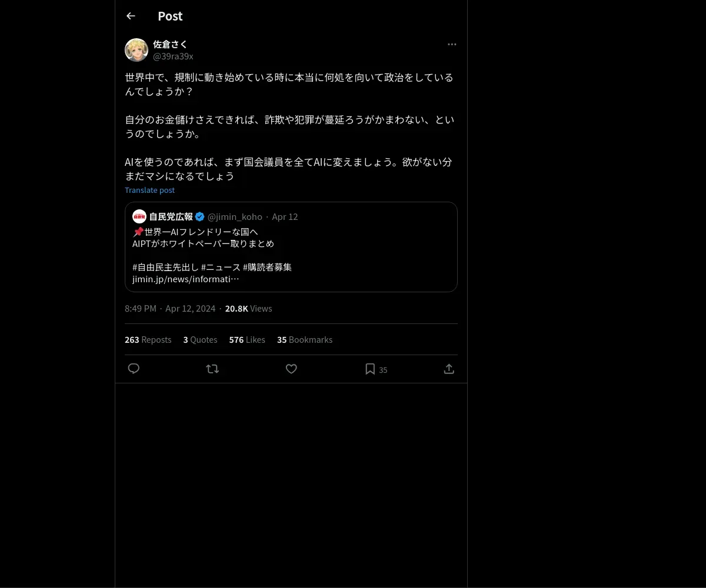Click the back arrow icon

tap(131, 16)
